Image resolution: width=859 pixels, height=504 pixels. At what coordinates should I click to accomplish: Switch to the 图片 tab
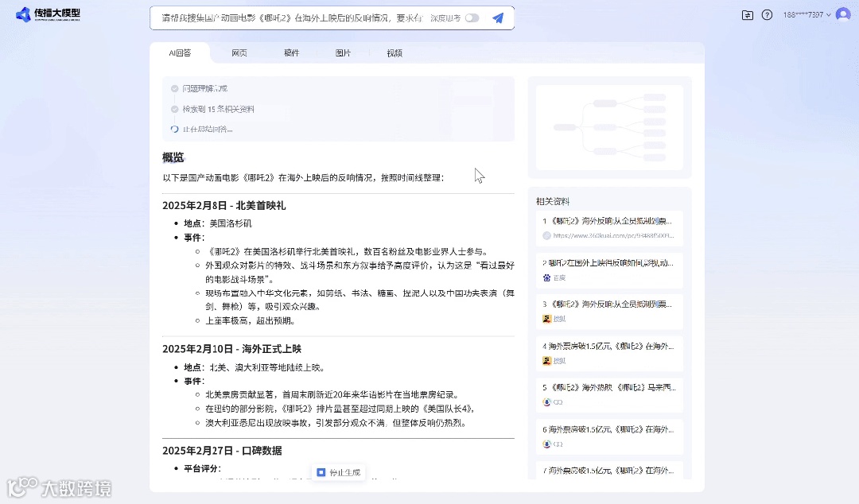(343, 53)
